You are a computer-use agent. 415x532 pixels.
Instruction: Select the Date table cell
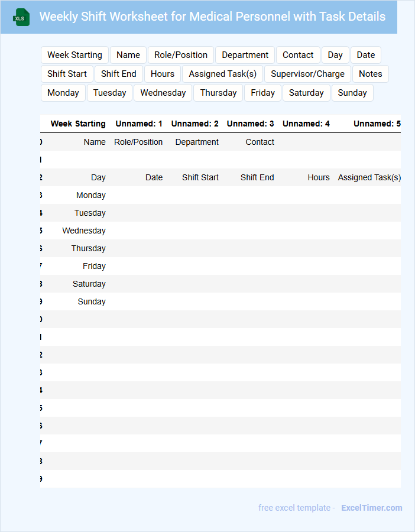pos(154,177)
